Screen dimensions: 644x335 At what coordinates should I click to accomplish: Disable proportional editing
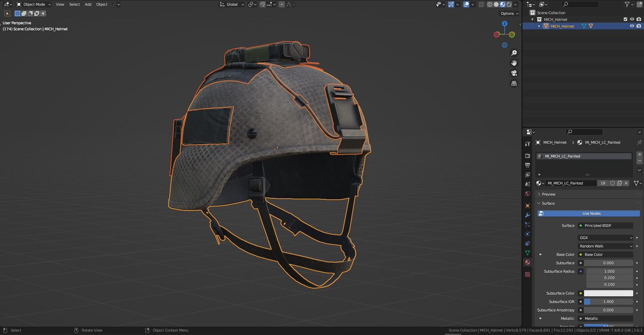point(282,4)
